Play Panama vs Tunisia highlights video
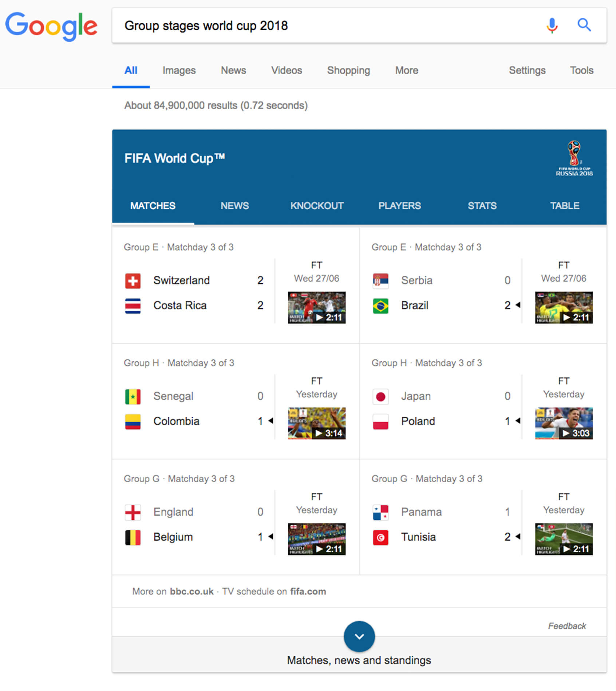Viewport: 616px width, 691px height. click(x=564, y=539)
